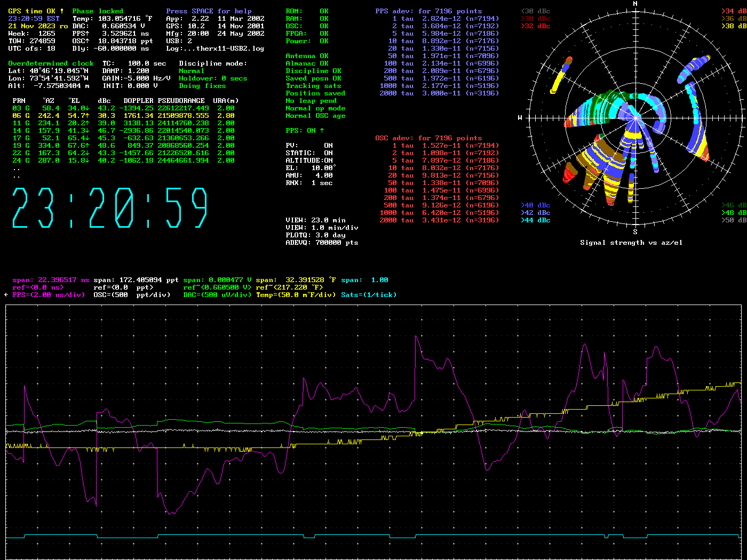Click the 'TOW: 274859' value

(32, 41)
